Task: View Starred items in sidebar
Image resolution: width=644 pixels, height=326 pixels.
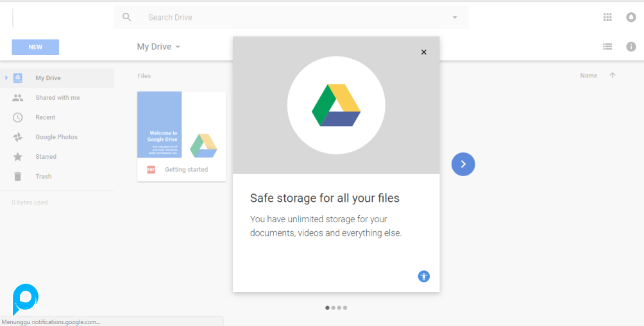Action: pos(46,157)
